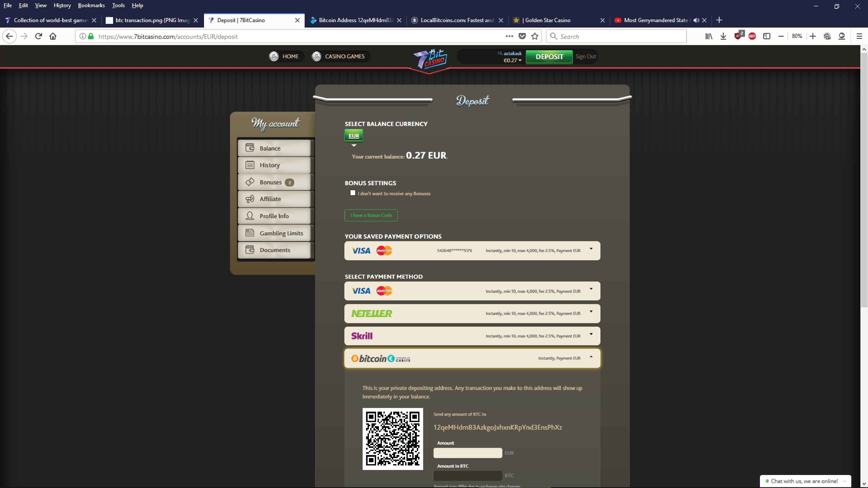Bookmark this page with the star icon
The height and width of the screenshot is (488, 868).
(535, 36)
